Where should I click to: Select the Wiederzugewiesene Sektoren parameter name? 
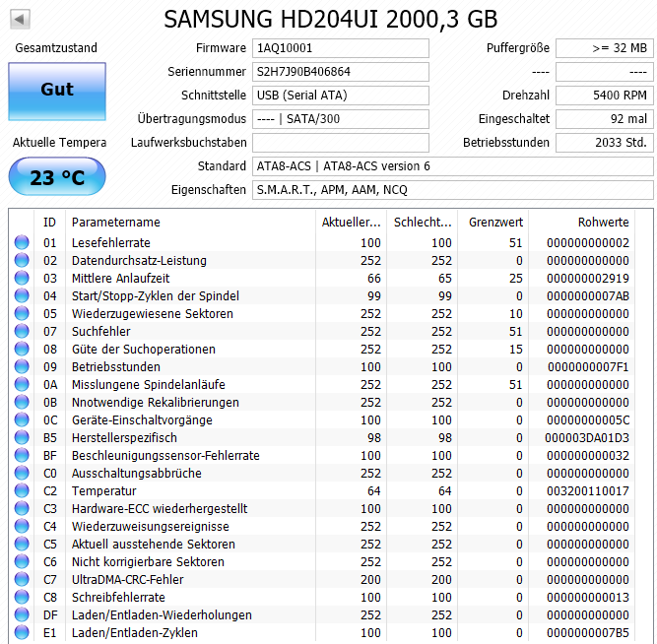point(152,313)
